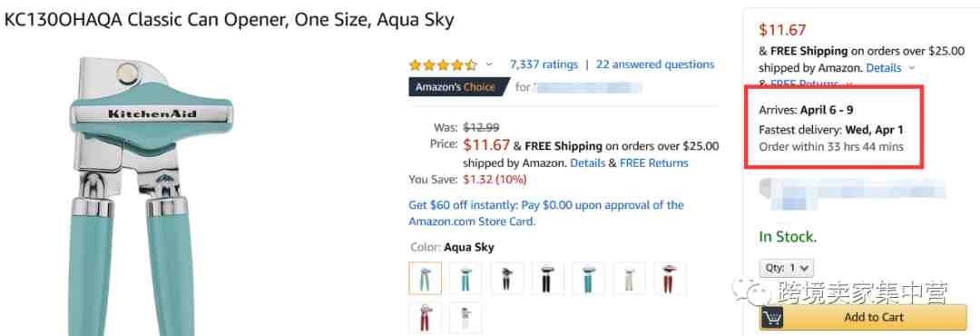Open the 7,337 ratings link

click(x=544, y=64)
